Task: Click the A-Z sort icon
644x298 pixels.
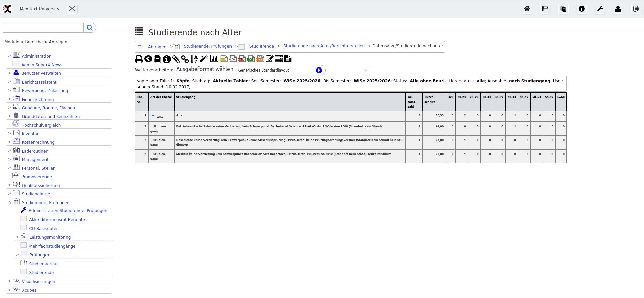Action: coord(194,59)
